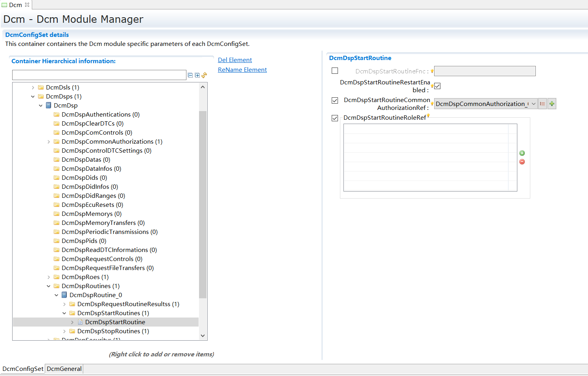The width and height of the screenshot is (588, 376).
Task: Add a role reference with green plus
Action: [522, 153]
